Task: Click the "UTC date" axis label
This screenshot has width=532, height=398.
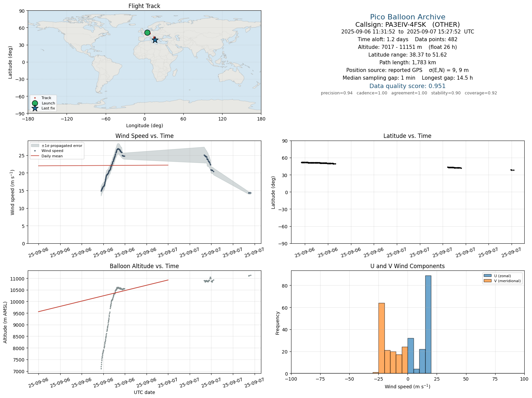Action: point(145,392)
